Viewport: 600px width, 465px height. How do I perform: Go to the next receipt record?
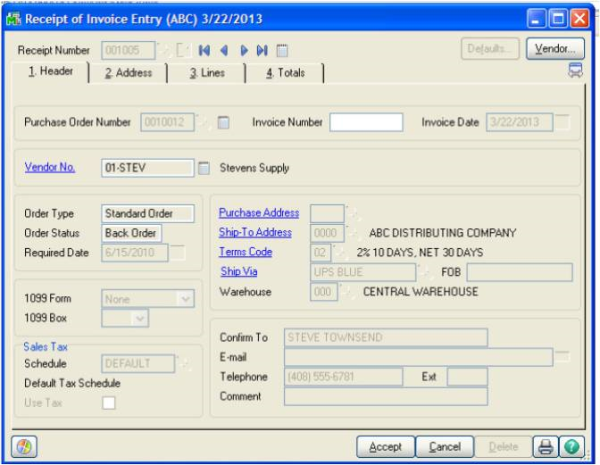(243, 49)
